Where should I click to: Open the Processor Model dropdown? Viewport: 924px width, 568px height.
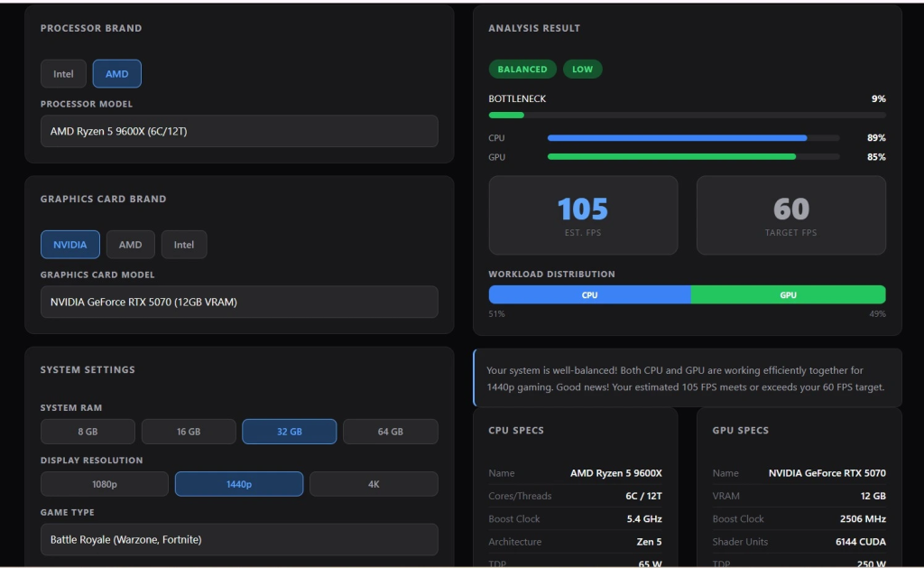click(x=239, y=131)
